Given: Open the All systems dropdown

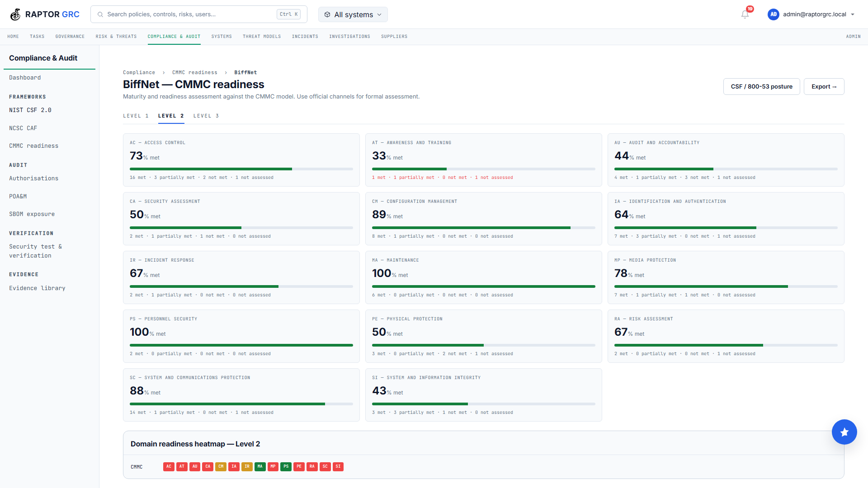Looking at the screenshot, I should click(x=353, y=14).
